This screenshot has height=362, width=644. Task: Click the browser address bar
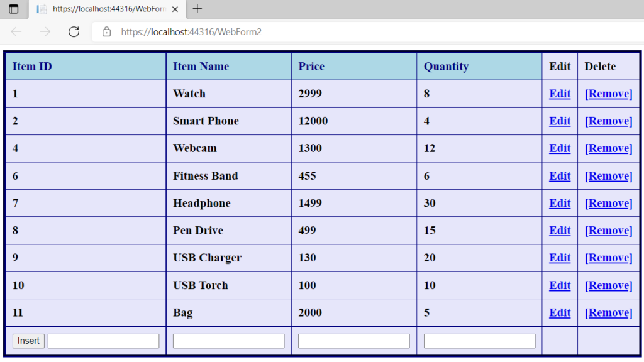coord(252,32)
